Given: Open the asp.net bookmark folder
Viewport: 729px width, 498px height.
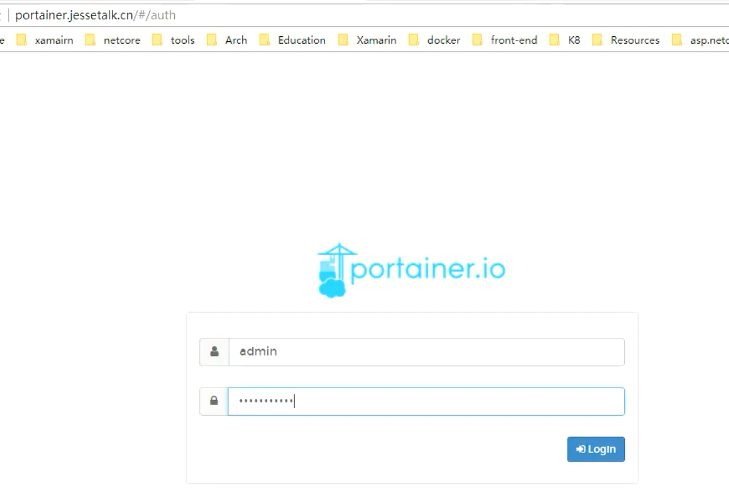Looking at the screenshot, I should [x=700, y=40].
